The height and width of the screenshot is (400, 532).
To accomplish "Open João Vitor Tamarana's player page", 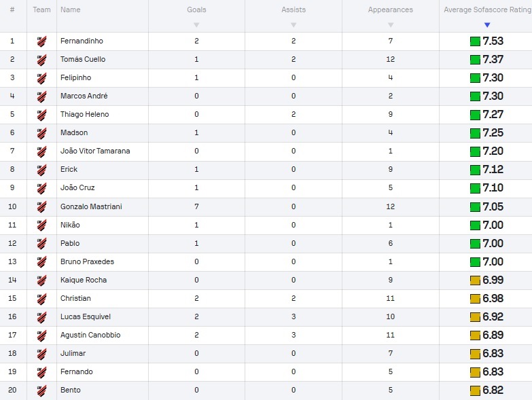I will click(95, 151).
